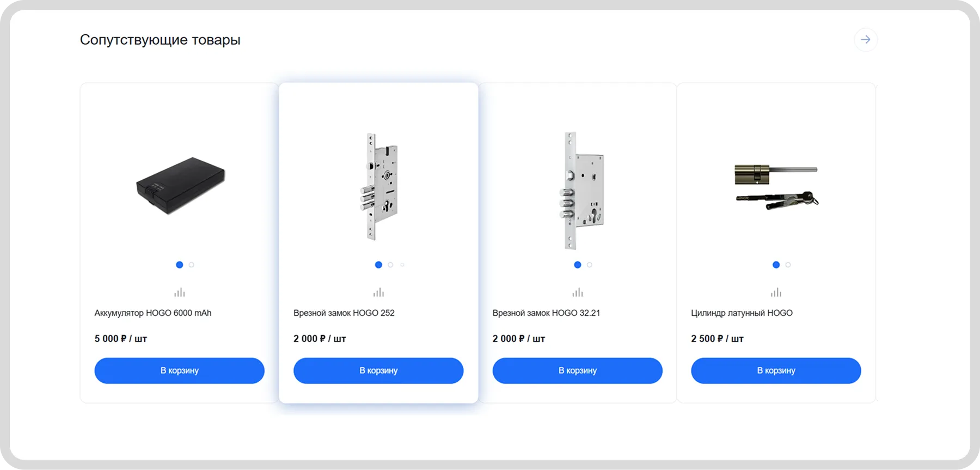Screen dimensions: 980x470
Task: Click the brass cylinder with keys image
Action: [776, 186]
